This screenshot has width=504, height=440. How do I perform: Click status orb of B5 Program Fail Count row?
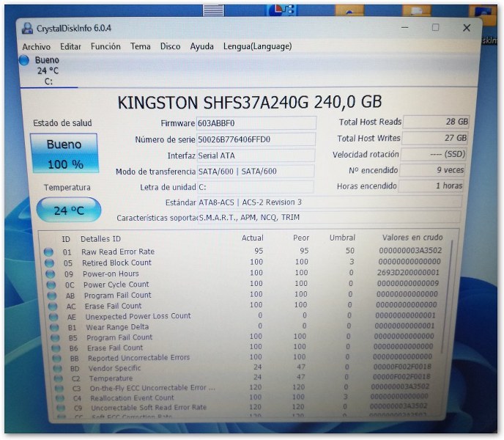55,338
